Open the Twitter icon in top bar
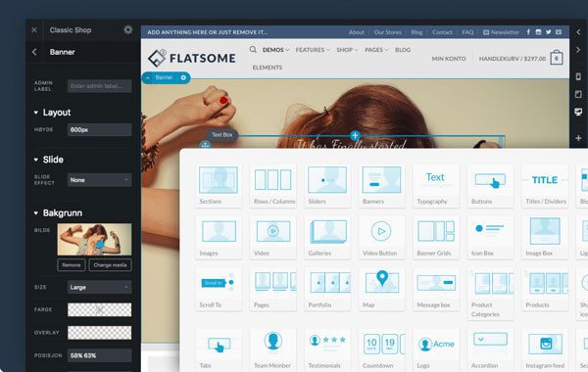Viewport: 588px width, 372px height. click(548, 32)
